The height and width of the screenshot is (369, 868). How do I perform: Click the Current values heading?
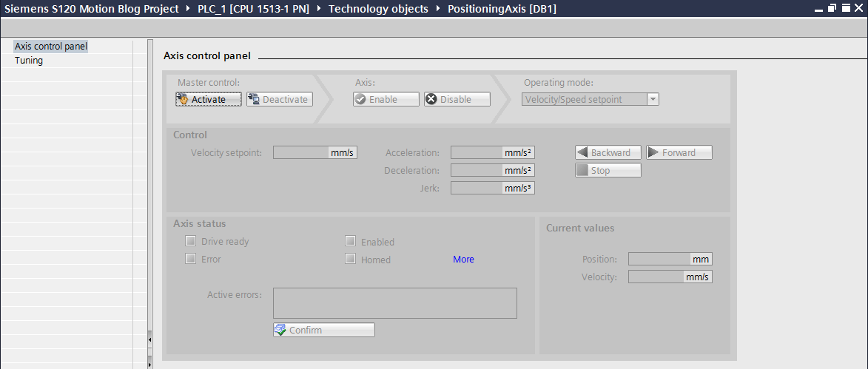(x=580, y=228)
